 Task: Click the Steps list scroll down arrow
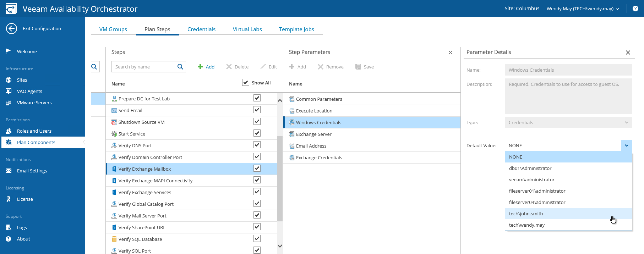[280, 246]
